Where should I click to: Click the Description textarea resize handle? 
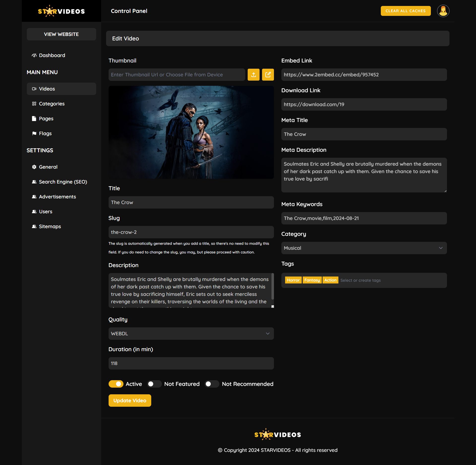(x=272, y=307)
